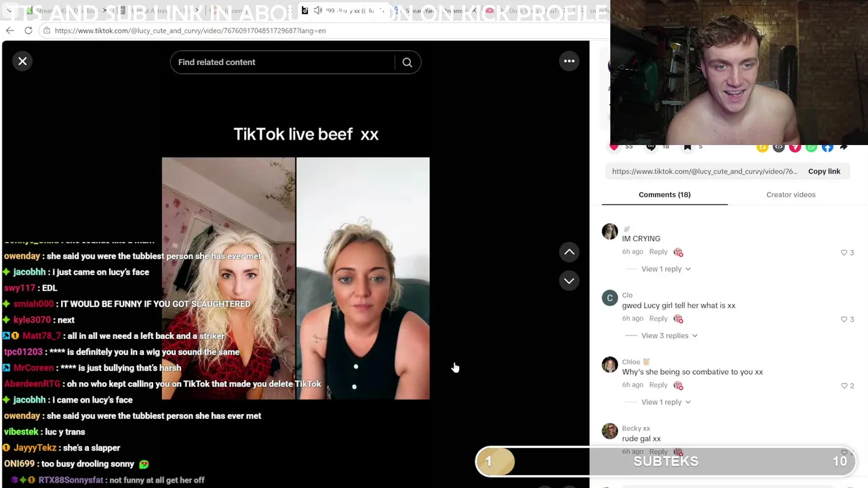Expand View 1 reply under IM CRYING
Screen dimensions: 868x488
coord(666,269)
